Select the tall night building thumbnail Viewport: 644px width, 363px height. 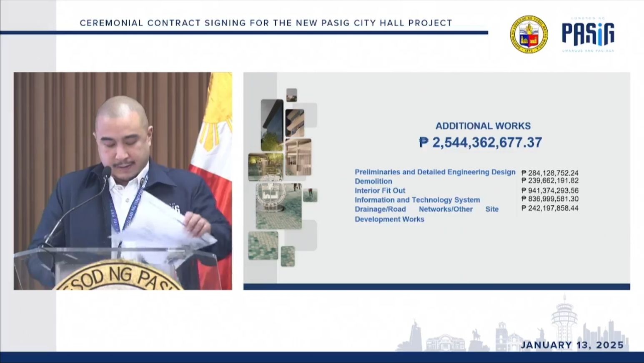(x=272, y=125)
